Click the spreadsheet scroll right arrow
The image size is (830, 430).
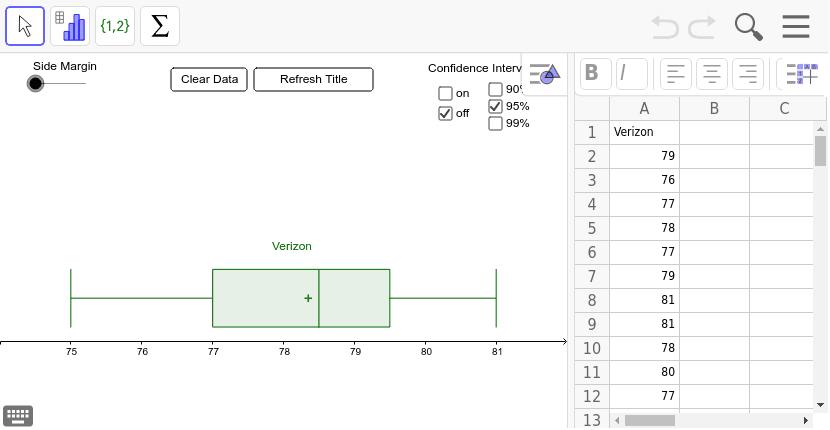806,420
